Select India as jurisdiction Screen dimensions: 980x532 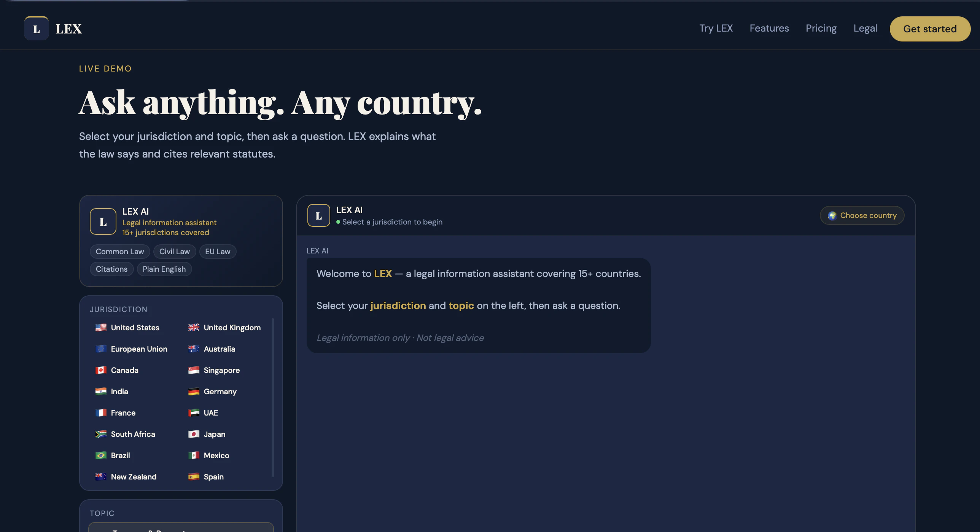click(119, 392)
